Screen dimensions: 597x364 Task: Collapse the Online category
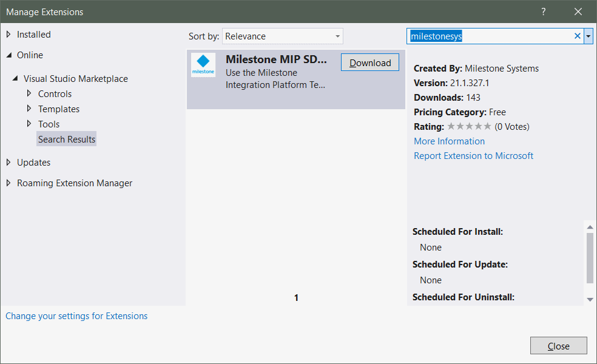pos(8,55)
